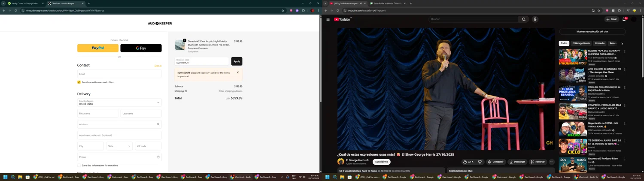Click the Recortar clip button
Image resolution: width=644 pixels, height=181 pixels.
coord(538,162)
